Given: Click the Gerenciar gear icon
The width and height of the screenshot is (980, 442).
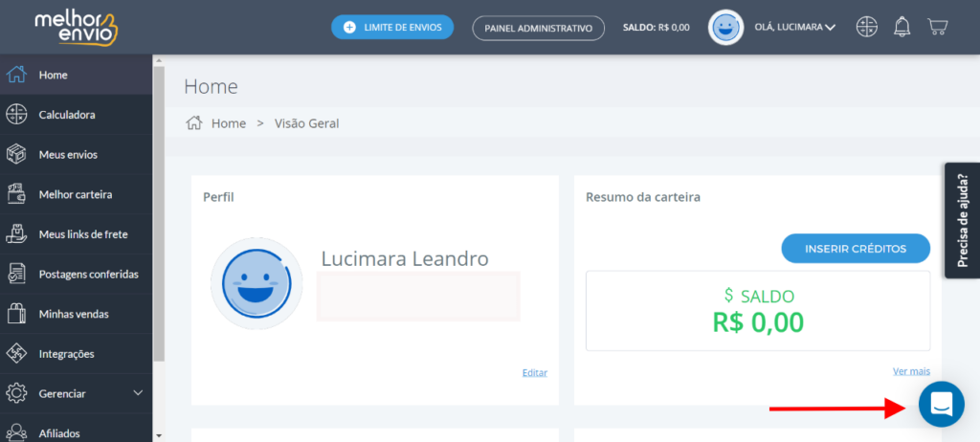Looking at the screenshot, I should [16, 394].
